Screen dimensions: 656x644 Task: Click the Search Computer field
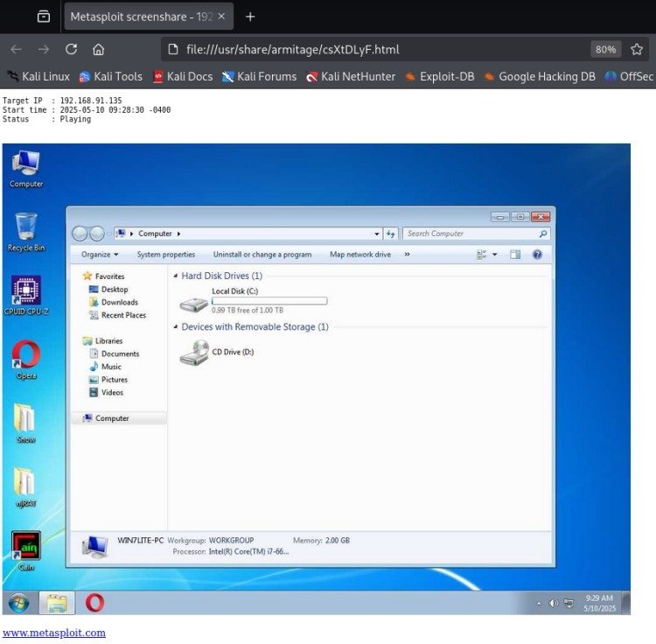click(x=476, y=234)
